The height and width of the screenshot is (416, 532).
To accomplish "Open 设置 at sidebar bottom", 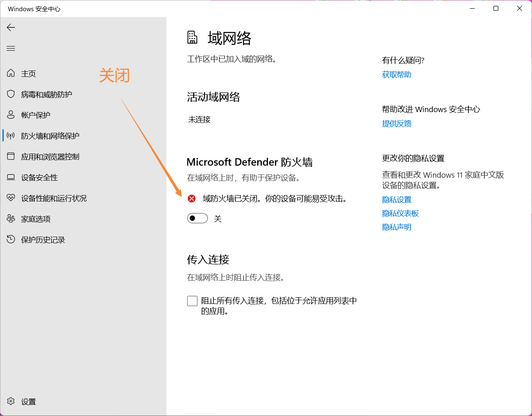I will (x=29, y=401).
